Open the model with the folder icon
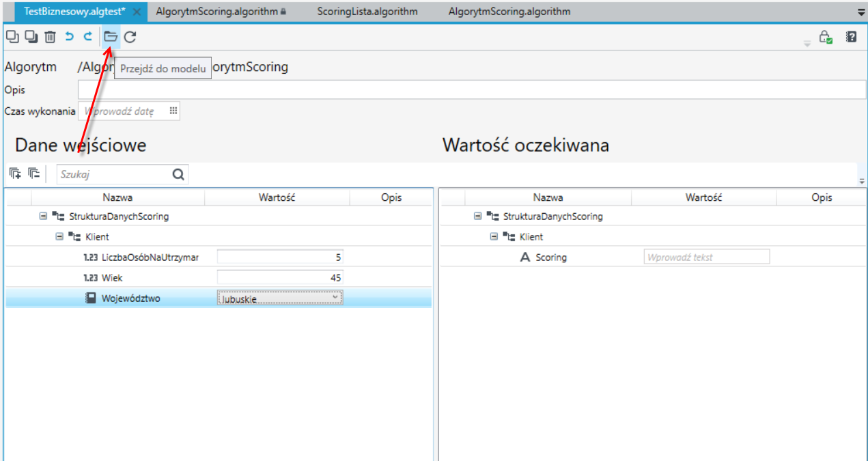868x461 pixels. [x=111, y=37]
